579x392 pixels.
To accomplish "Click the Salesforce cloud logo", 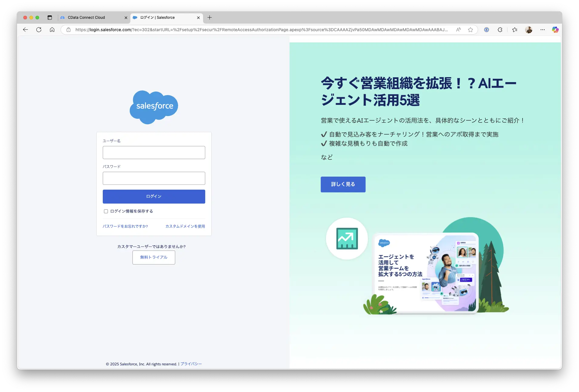I will (x=154, y=107).
